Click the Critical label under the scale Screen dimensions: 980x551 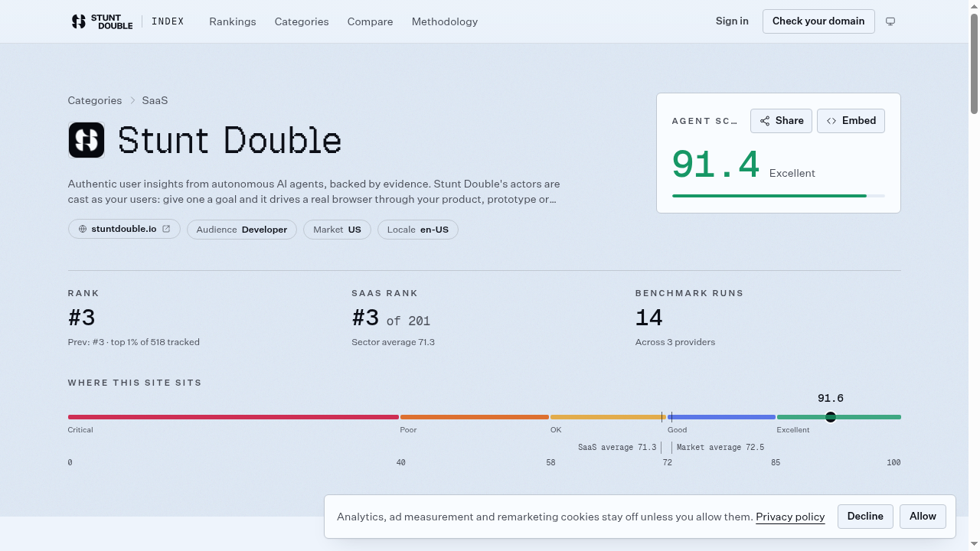point(80,430)
